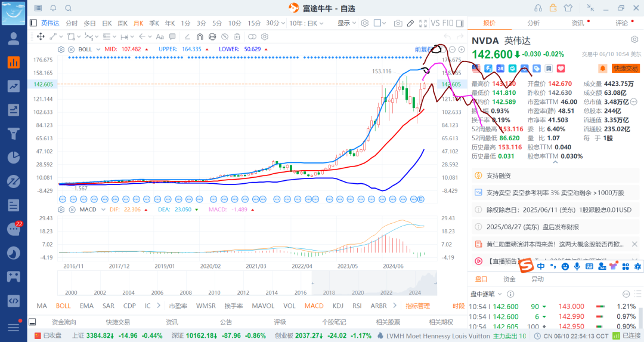
Task: Select the 周K chart period
Action: (x=122, y=23)
